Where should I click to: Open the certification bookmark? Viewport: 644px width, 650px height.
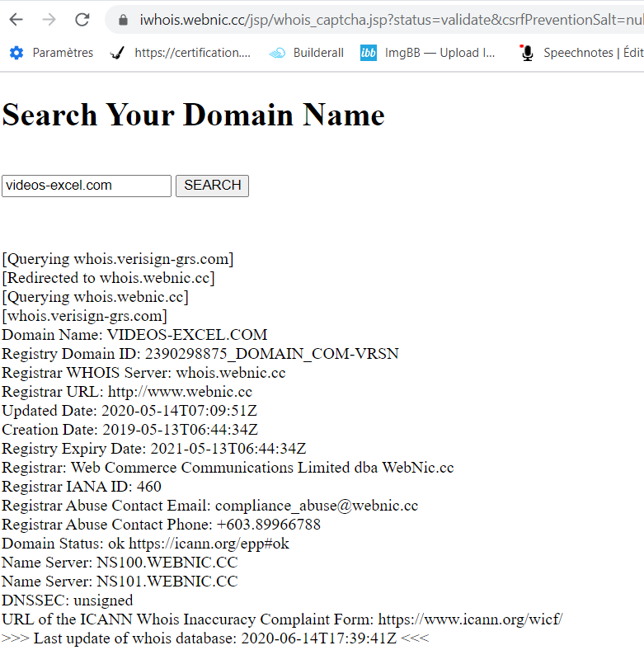point(181,53)
